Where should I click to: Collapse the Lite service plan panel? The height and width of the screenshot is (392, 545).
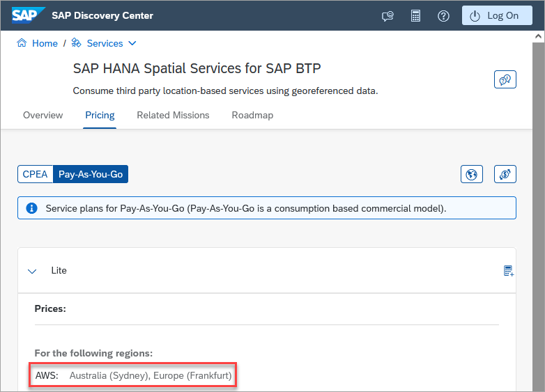(x=32, y=271)
